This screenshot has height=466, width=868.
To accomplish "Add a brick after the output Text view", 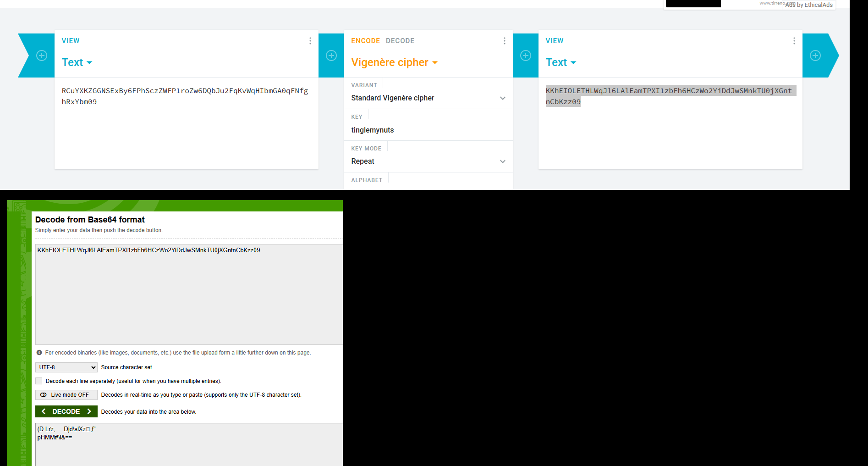I will pyautogui.click(x=815, y=55).
